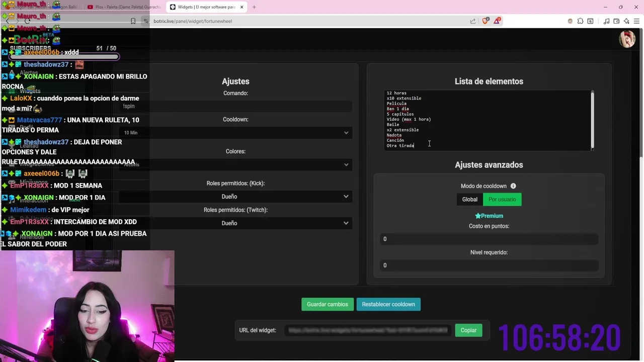The image size is (644, 362).
Task: Click the 'Video (max 1 hora)' list line
Action: 409,119
